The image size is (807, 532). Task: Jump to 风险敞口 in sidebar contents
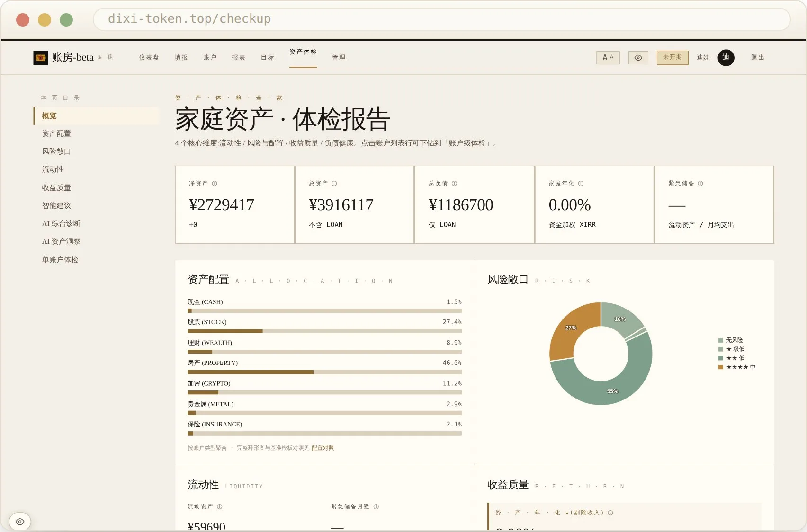pyautogui.click(x=56, y=152)
